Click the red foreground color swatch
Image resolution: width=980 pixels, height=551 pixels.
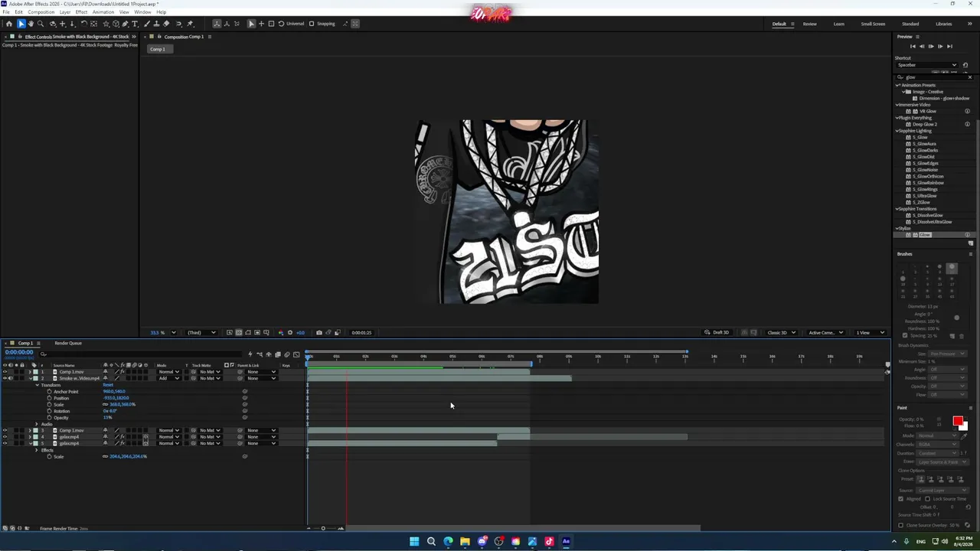pyautogui.click(x=957, y=421)
